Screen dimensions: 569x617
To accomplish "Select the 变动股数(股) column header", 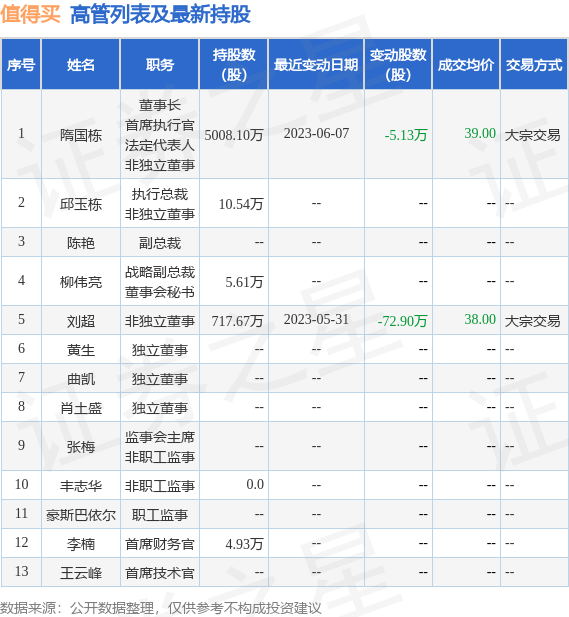I will pyautogui.click(x=398, y=65).
